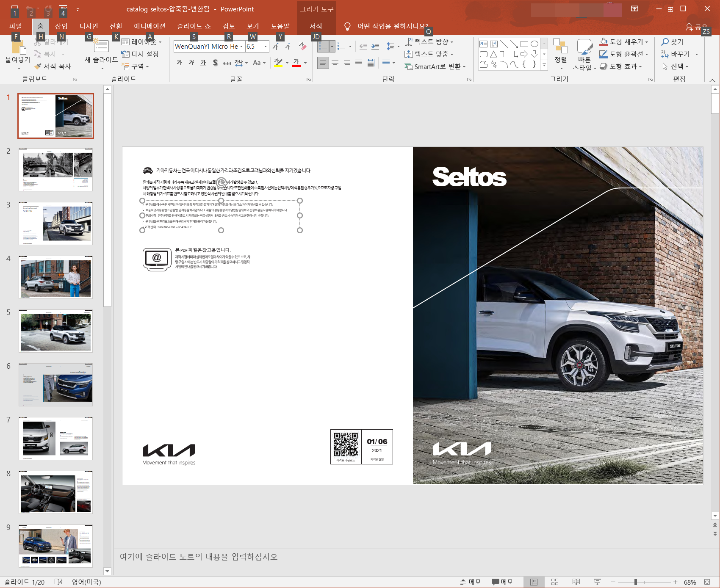Switch to the 삽입 (Insert) tab
This screenshot has height=588, width=720.
[61, 26]
